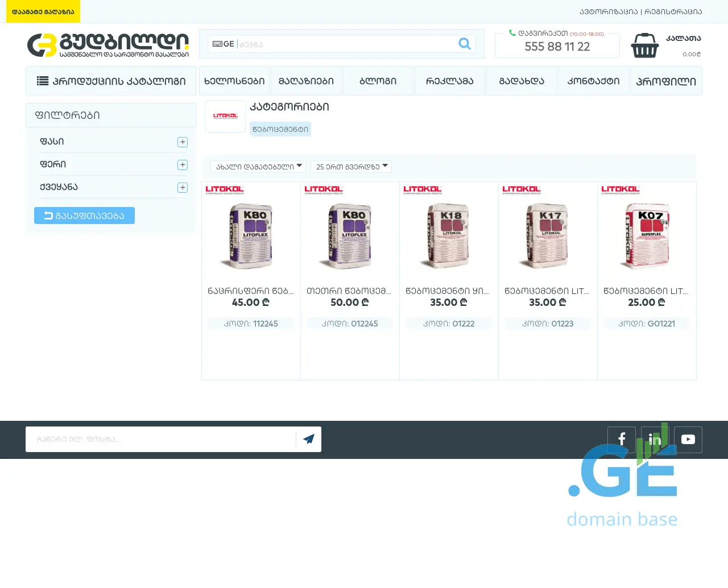Expand the ფერი filter section
728x588 pixels.
pyautogui.click(x=183, y=165)
